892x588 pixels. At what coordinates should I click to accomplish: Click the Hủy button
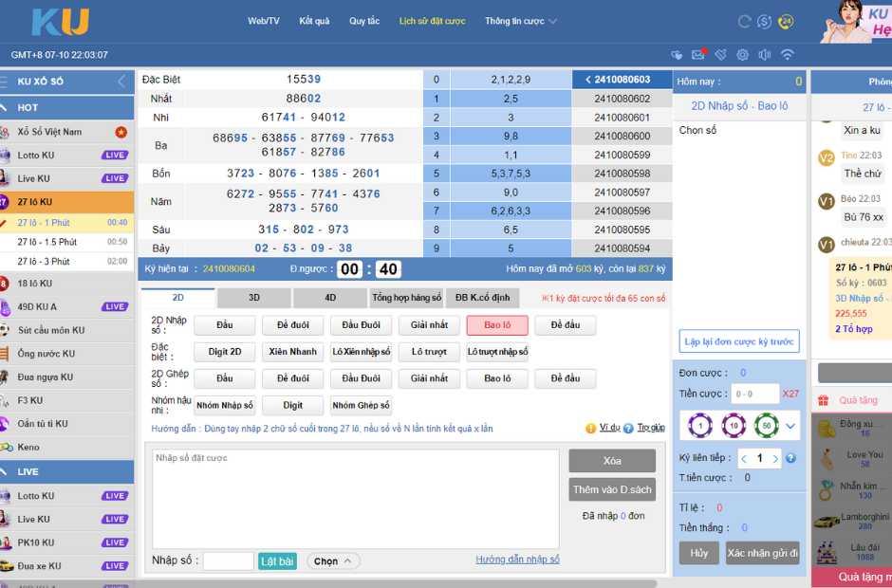click(x=698, y=553)
